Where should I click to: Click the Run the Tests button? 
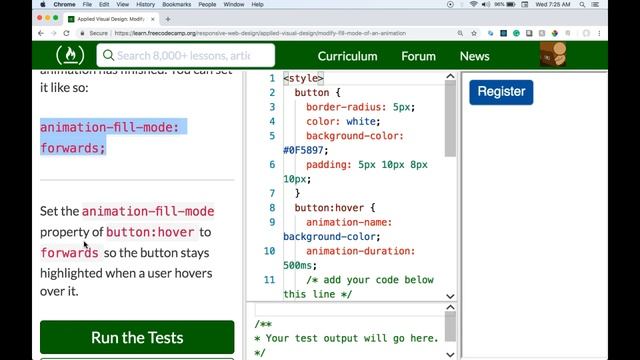click(137, 337)
